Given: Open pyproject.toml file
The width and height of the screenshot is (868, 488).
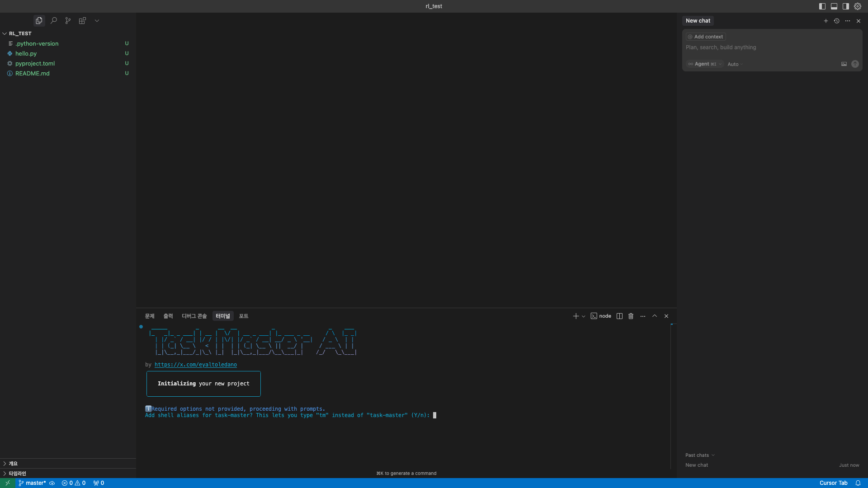Looking at the screenshot, I should (x=68, y=63).
